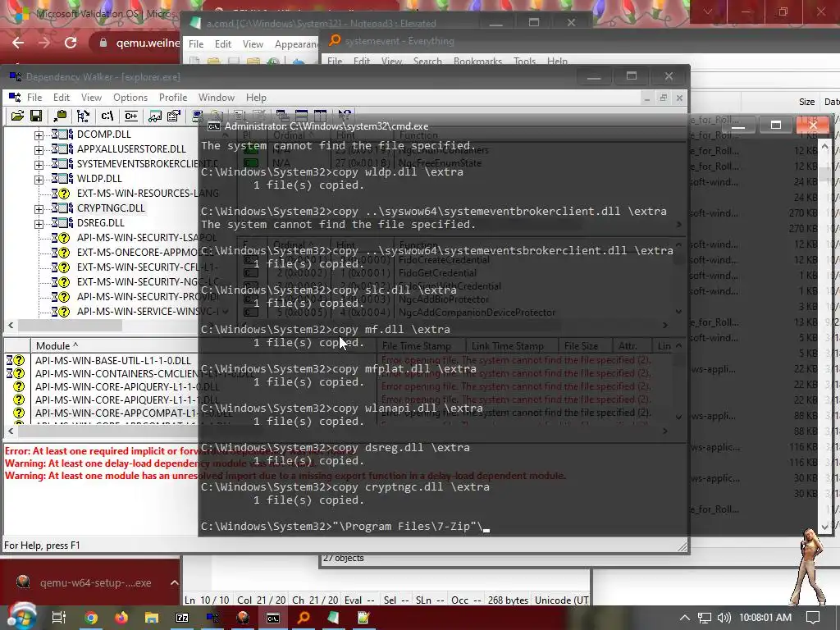Click the View in external viewer glasses icon

pos(155,116)
